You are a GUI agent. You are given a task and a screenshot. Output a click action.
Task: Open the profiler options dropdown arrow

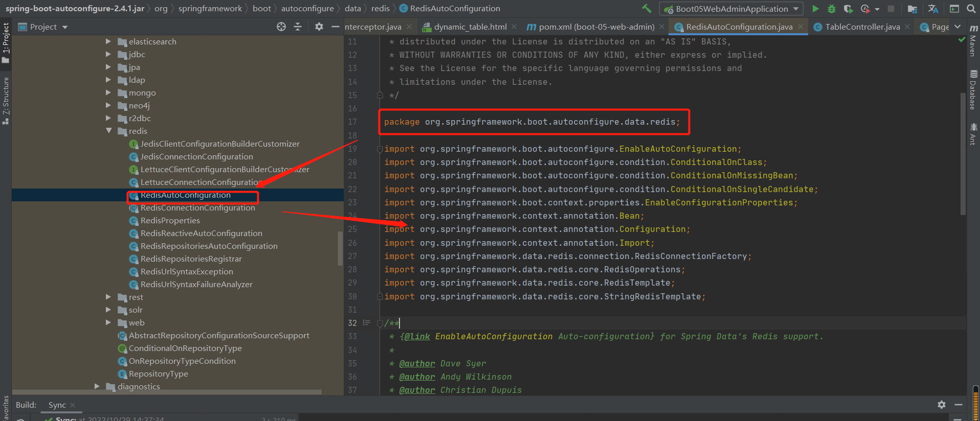tap(877, 9)
